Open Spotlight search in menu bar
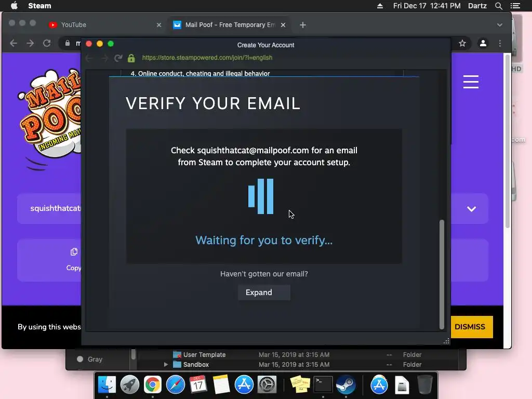Viewport: 532px width, 399px height. 498,6
